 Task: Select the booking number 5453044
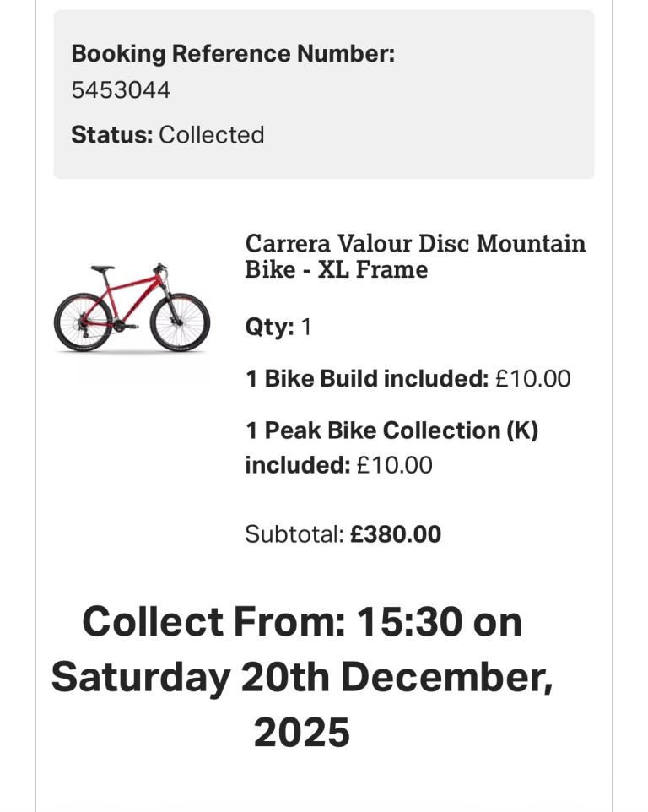tap(121, 89)
